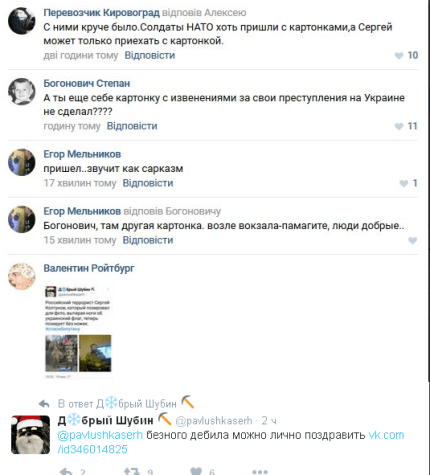
Task: Open Богонович Степан's avatar photo
Action: click(x=22, y=91)
